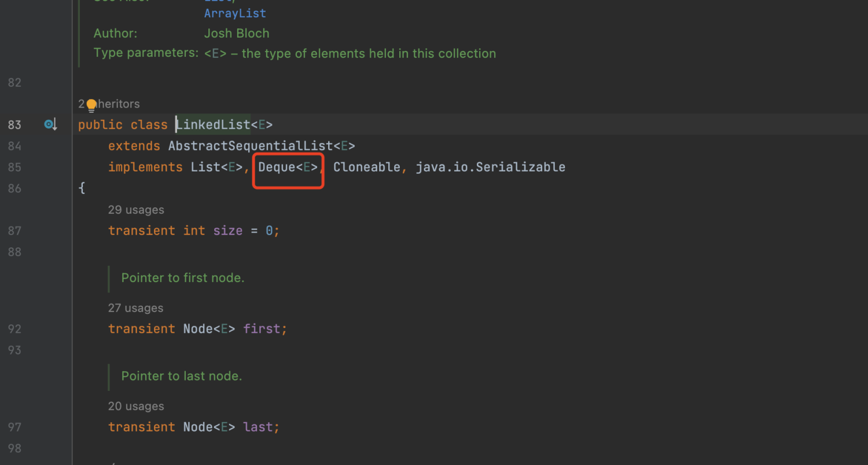Screen dimensions: 868x465
Task: Click the Cloneable interface name
Action: (x=366, y=167)
